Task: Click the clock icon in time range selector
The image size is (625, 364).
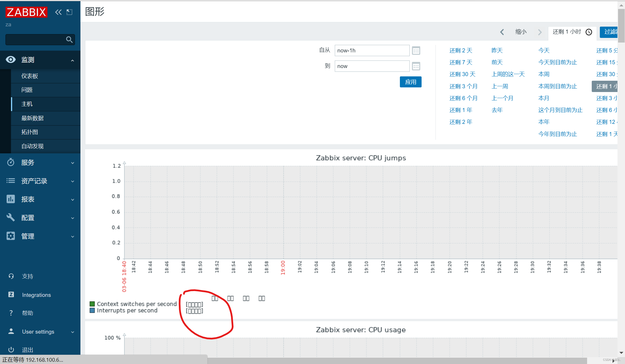Action: 589,32
